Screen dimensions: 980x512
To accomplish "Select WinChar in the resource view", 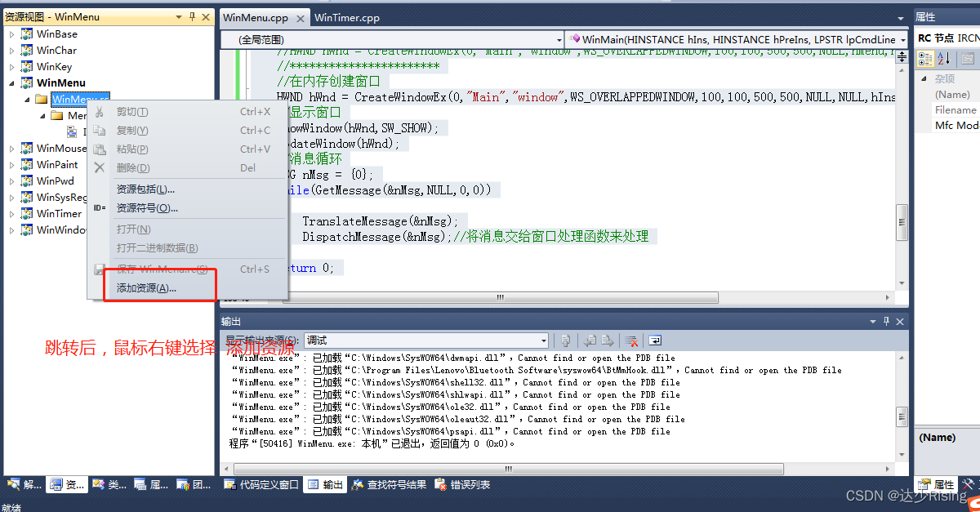I will click(56, 51).
